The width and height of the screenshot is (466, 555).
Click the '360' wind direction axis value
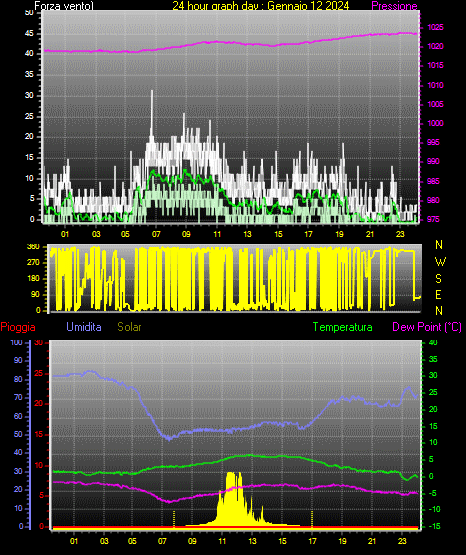pyautogui.click(x=33, y=247)
